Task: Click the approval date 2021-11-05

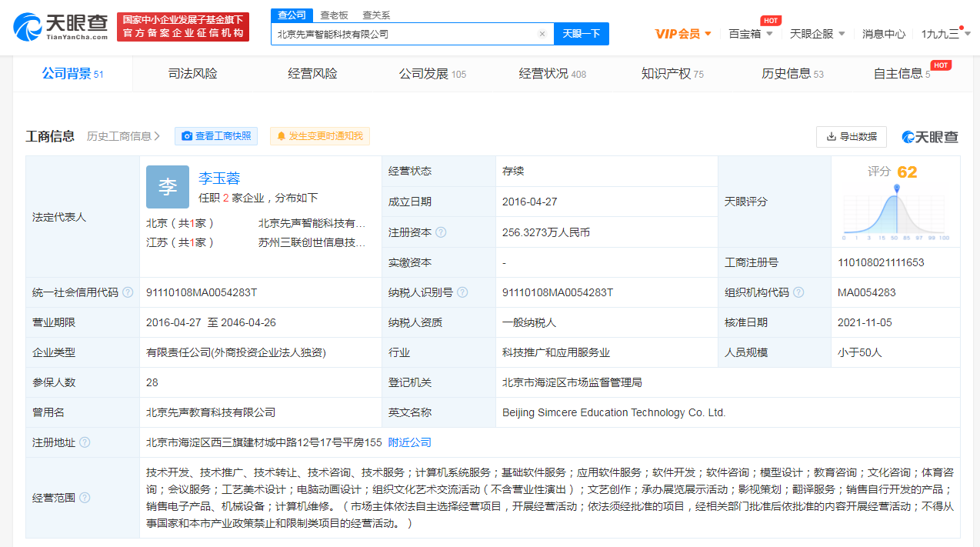Action: click(x=865, y=322)
